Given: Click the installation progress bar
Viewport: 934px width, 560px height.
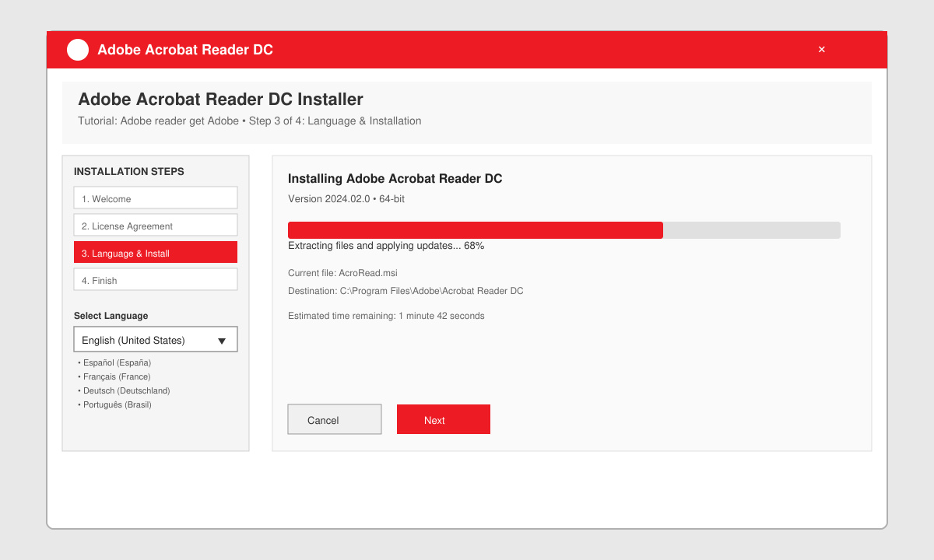Looking at the screenshot, I should pos(564,230).
